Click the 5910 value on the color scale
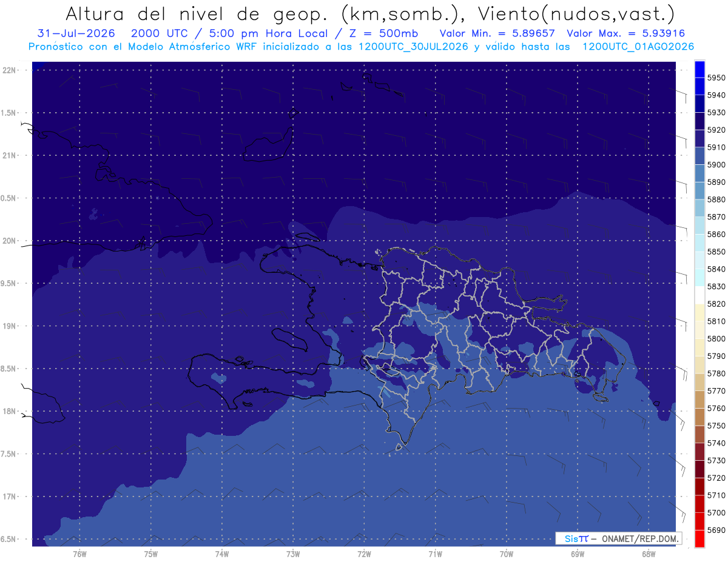728x562 pixels. [x=716, y=147]
